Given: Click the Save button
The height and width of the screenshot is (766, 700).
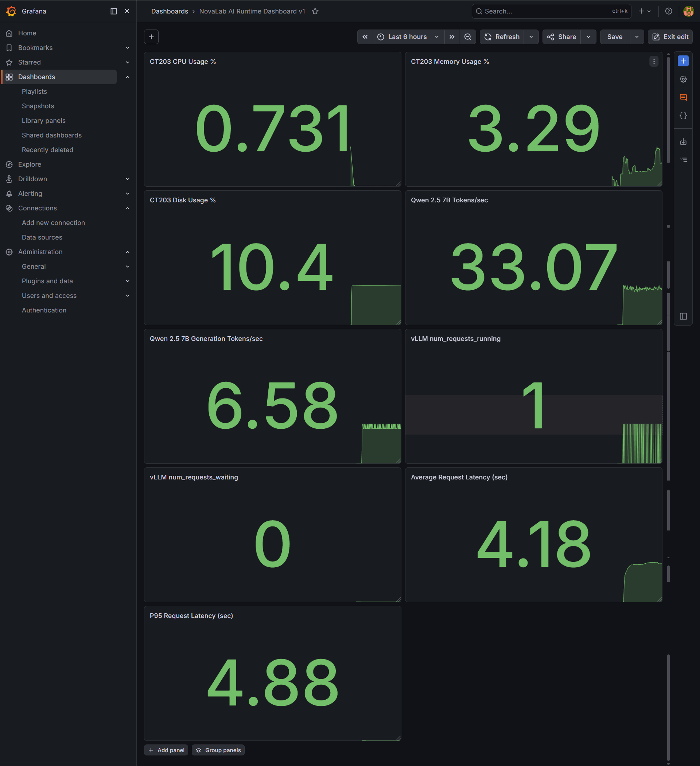Looking at the screenshot, I should (615, 37).
